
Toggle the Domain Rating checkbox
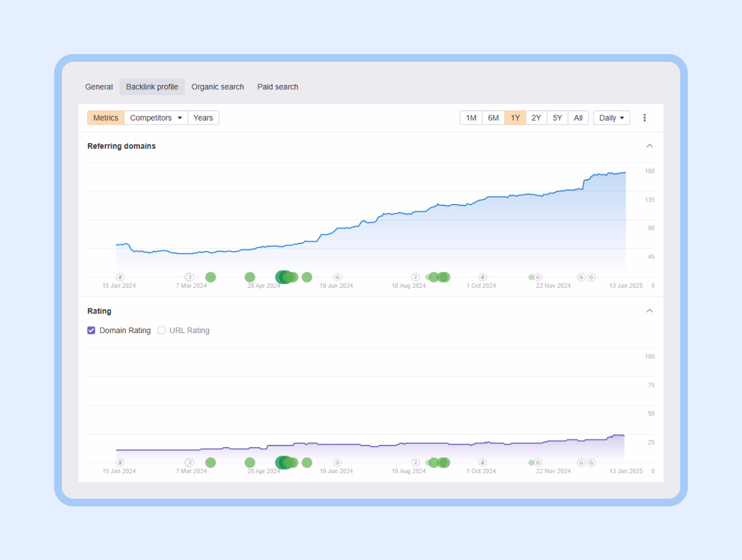coord(91,330)
